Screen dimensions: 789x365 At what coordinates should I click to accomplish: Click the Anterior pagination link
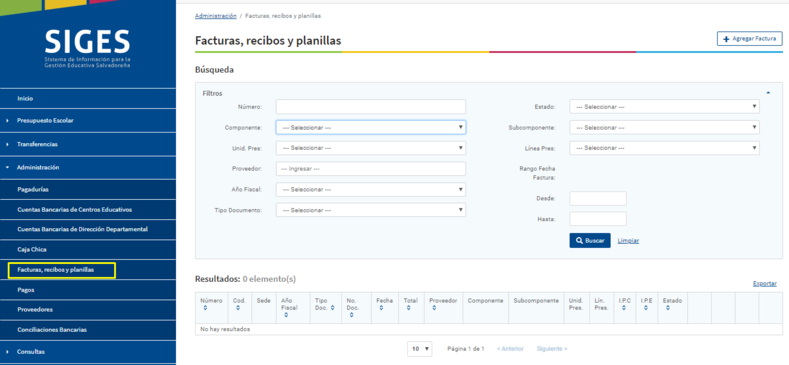[x=510, y=348]
